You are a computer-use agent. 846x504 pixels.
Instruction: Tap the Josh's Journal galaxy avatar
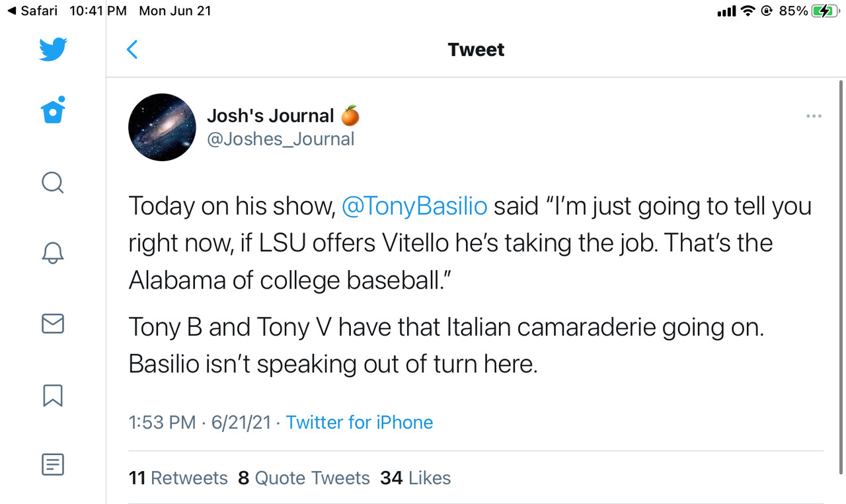(x=162, y=127)
